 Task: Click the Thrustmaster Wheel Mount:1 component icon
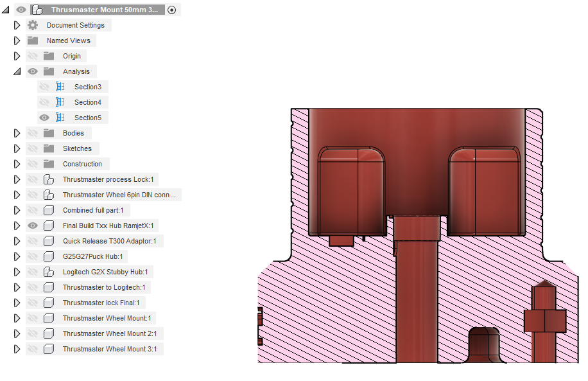[x=49, y=318]
